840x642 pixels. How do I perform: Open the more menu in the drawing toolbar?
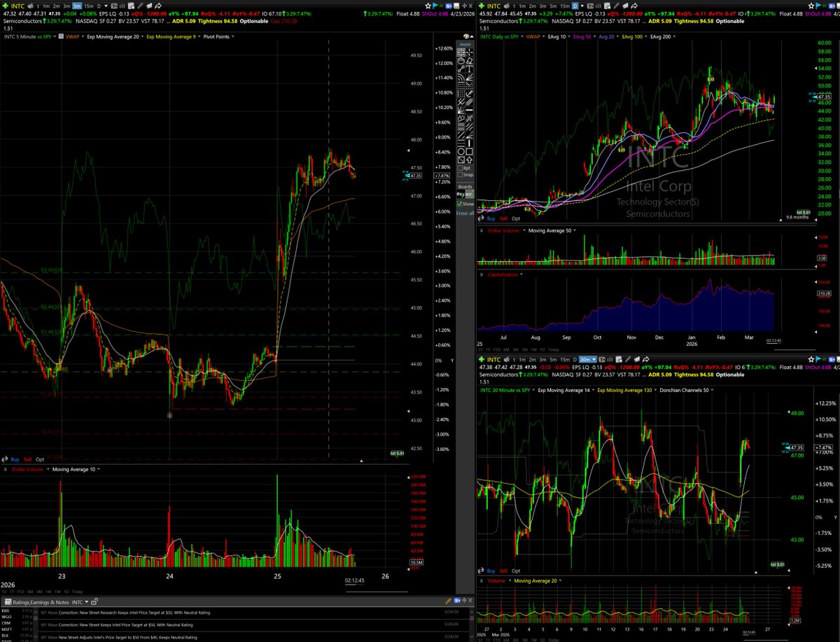click(465, 44)
